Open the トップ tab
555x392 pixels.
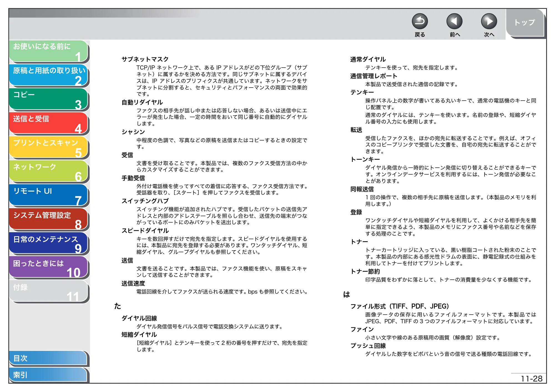point(524,23)
